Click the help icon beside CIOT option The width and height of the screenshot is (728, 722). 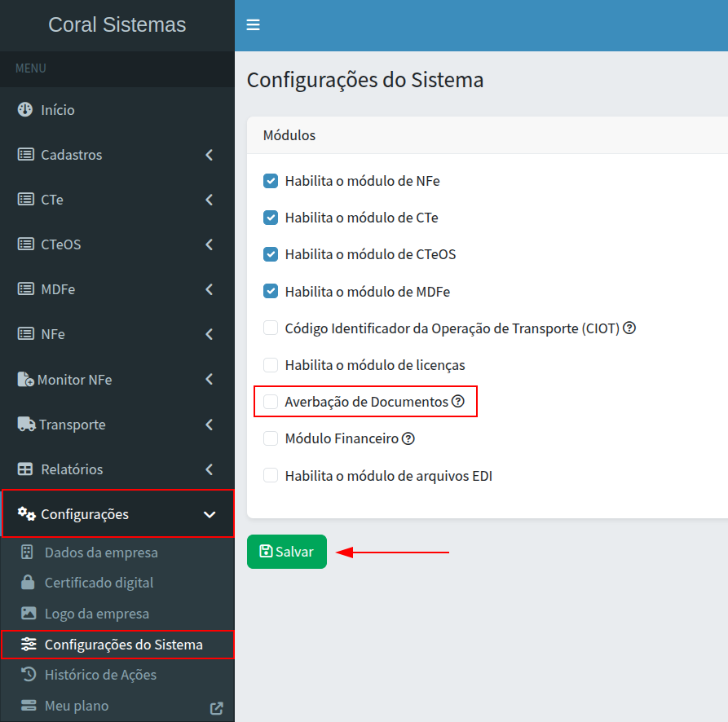[629, 328]
